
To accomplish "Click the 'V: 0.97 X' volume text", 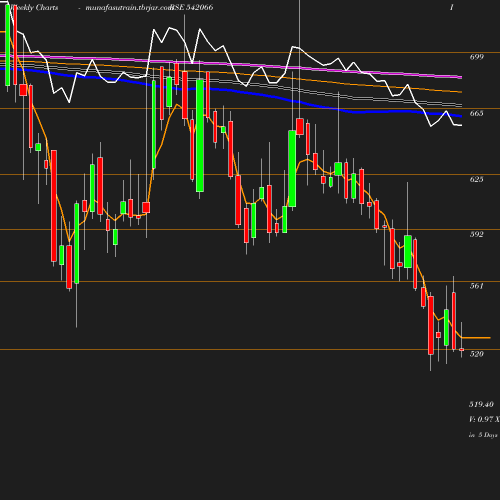I will 484,419.
